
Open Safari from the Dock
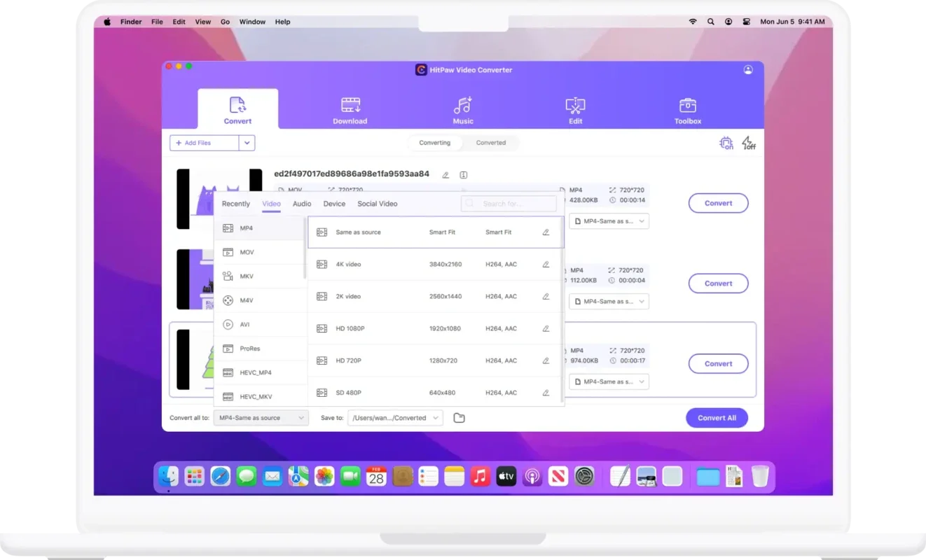221,477
